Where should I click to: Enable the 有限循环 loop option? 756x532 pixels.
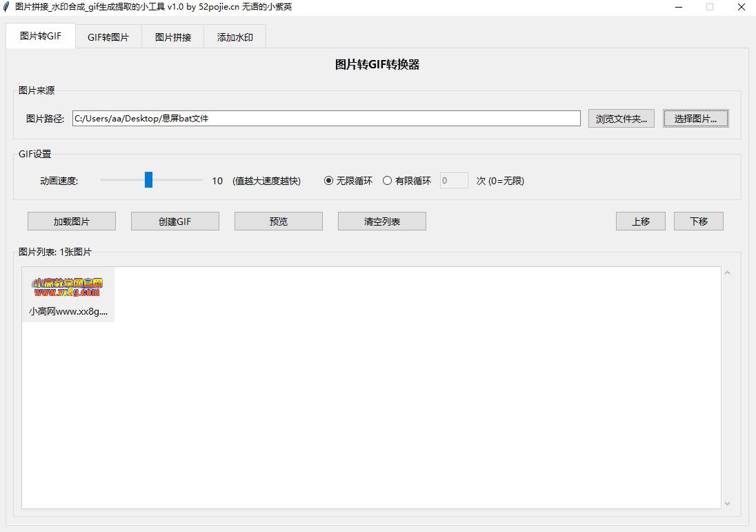tap(388, 180)
